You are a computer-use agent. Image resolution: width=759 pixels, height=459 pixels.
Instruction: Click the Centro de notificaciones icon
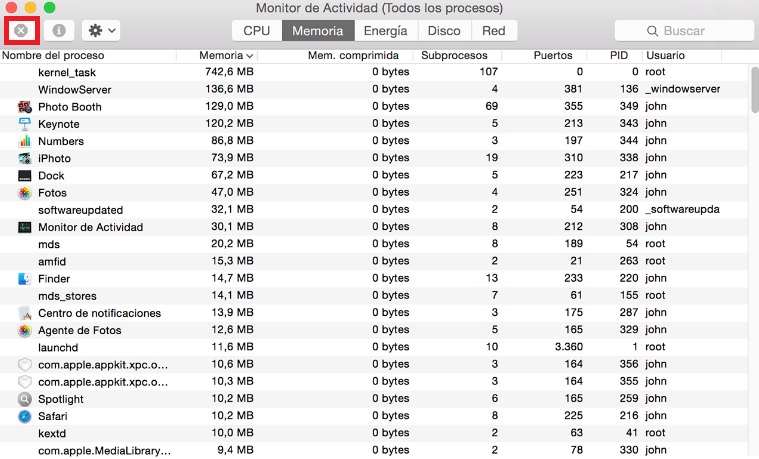[x=25, y=313]
